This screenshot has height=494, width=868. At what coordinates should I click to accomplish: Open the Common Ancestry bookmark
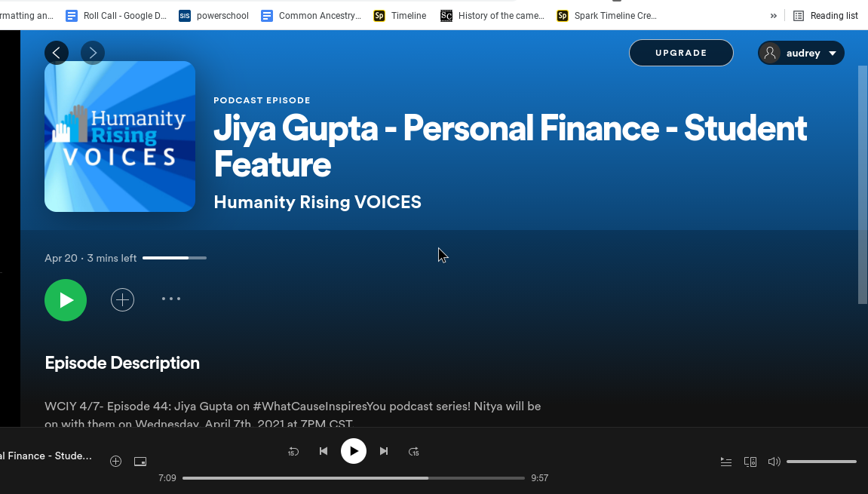coord(311,16)
